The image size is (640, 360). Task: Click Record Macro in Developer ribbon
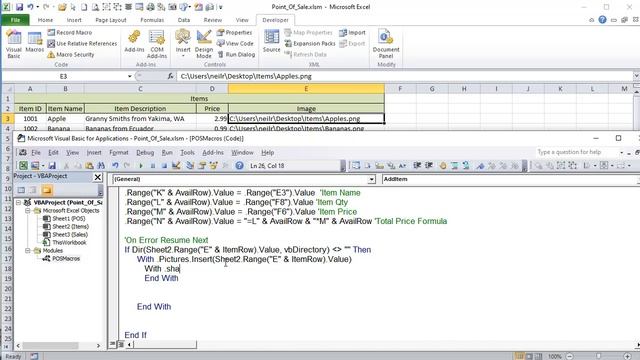tap(70, 32)
